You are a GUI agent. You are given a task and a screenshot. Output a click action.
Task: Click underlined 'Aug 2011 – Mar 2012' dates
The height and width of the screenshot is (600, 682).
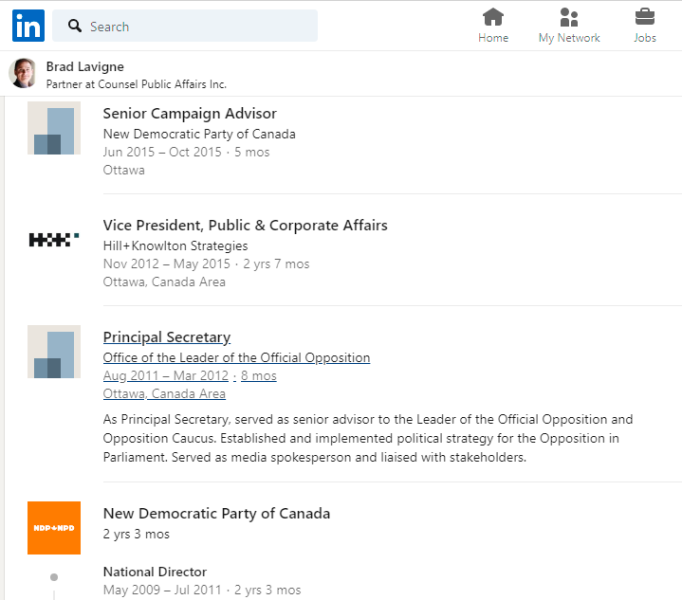tap(166, 375)
